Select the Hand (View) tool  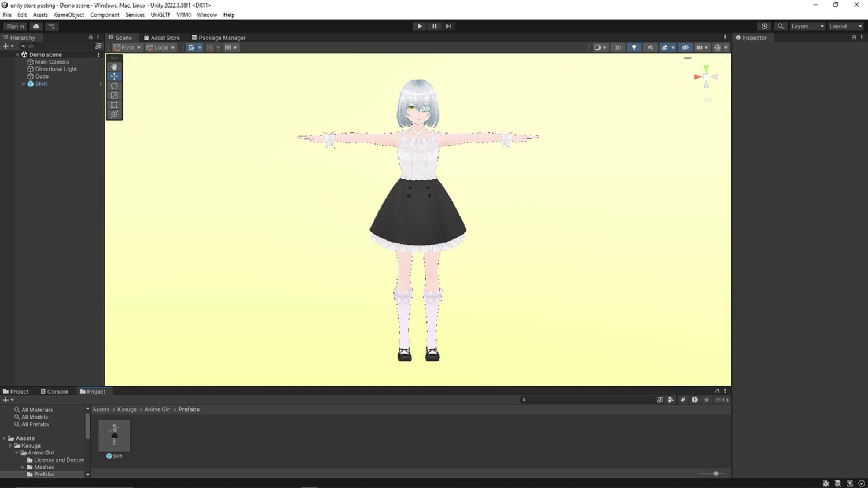coord(114,66)
